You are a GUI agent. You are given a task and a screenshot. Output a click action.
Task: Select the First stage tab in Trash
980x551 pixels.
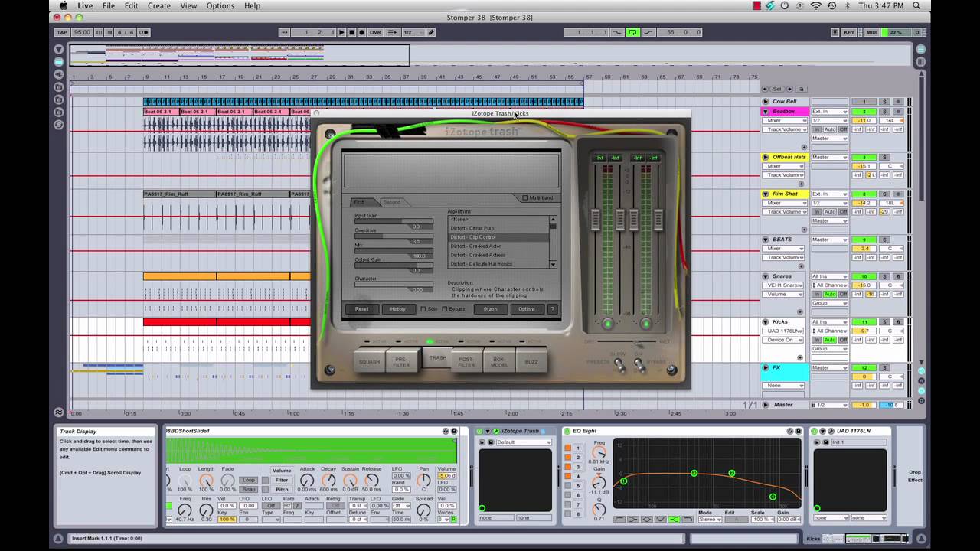pos(359,202)
